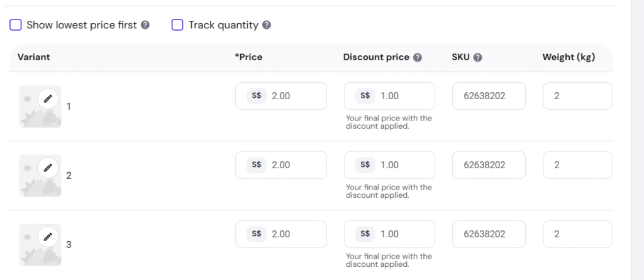Click the Price field for variant 3
Viewport: 644px width, 280px height.
pyautogui.click(x=296, y=234)
